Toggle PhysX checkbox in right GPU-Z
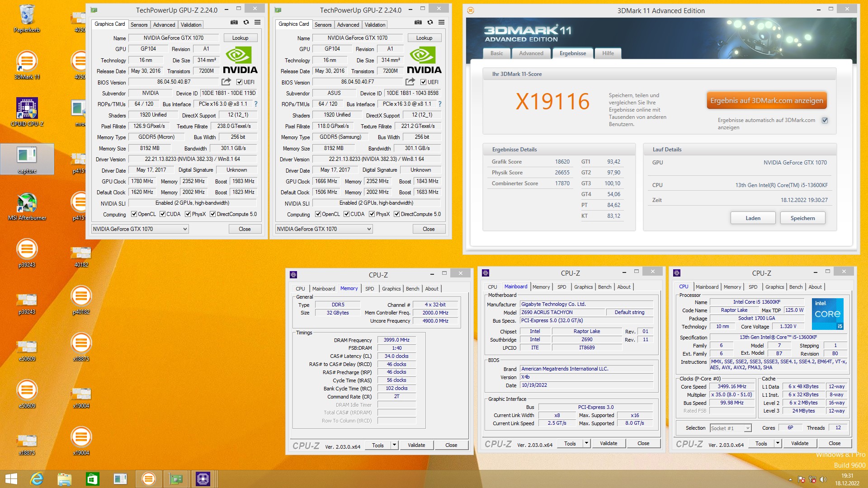This screenshot has width=868, height=488. (x=372, y=214)
